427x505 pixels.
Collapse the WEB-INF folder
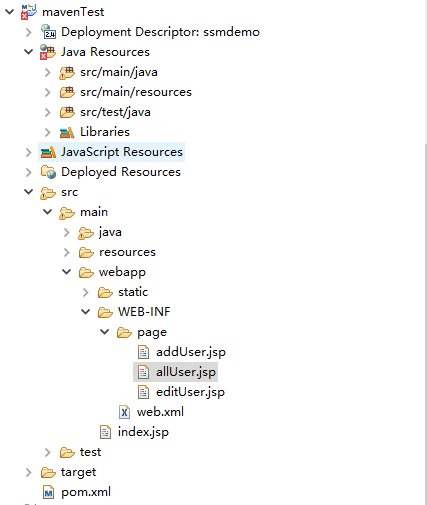coord(86,312)
